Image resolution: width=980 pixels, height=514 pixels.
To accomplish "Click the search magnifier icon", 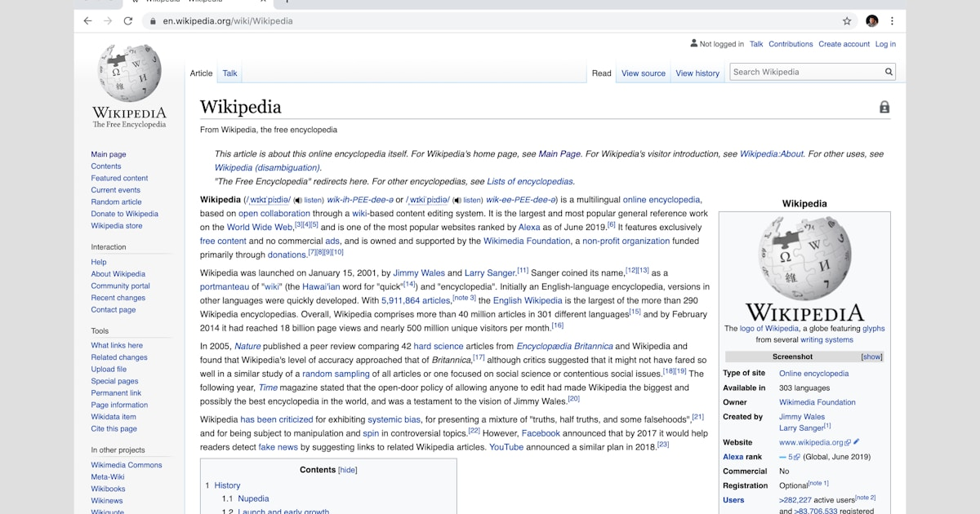I will coord(889,72).
